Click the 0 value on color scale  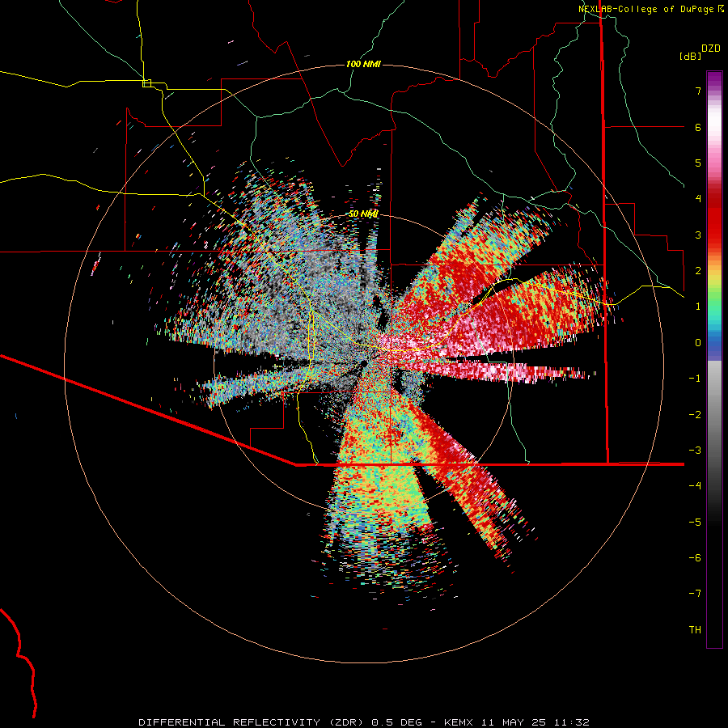(x=698, y=343)
